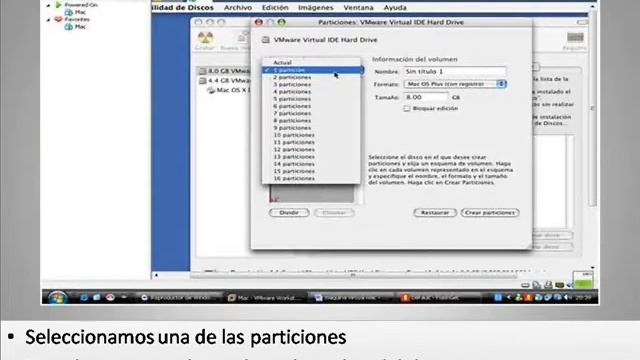Choose 13 particiones in the scheme list
Image resolution: width=640 pixels, height=360 pixels.
point(311,157)
